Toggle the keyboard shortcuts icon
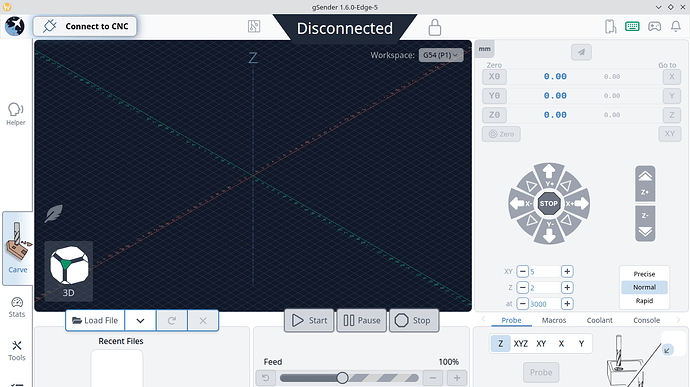690x387 pixels. [632, 26]
